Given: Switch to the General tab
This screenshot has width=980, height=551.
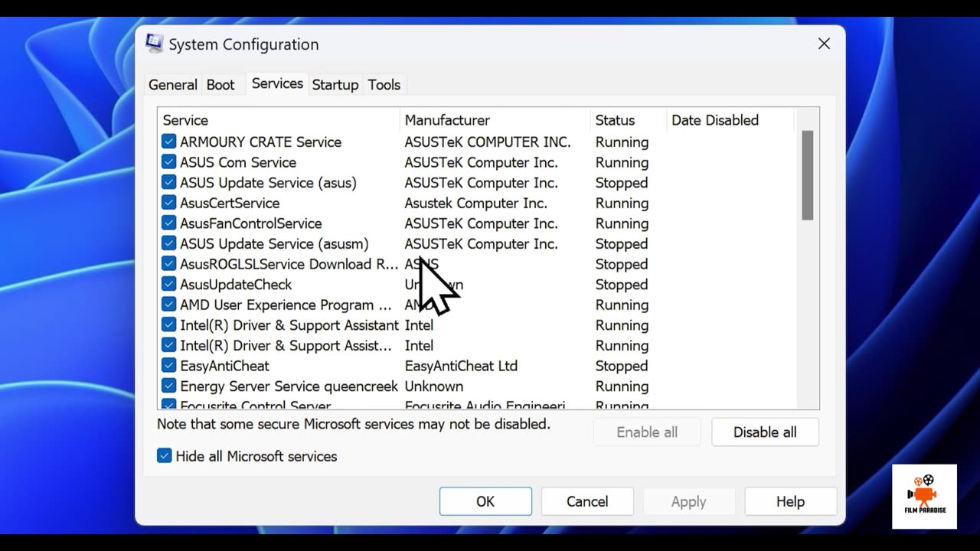Looking at the screenshot, I should coord(173,85).
